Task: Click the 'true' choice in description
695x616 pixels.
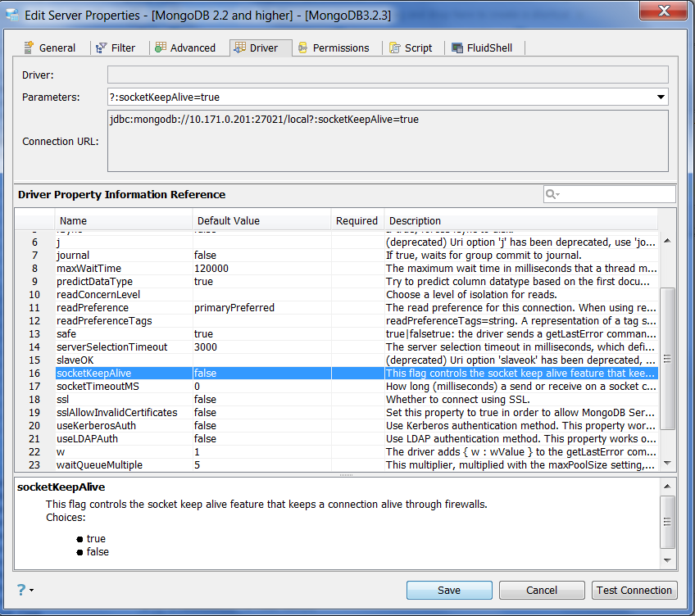Action: pos(96,538)
